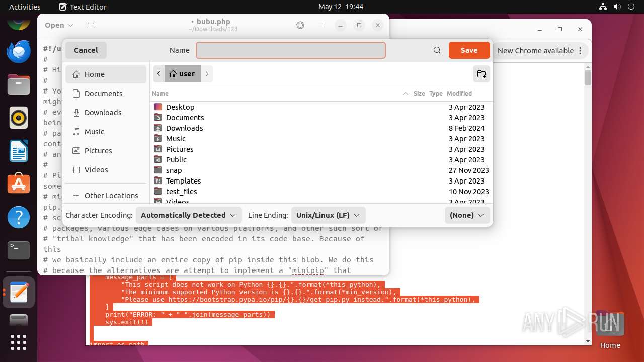This screenshot has height=362, width=644.
Task: Open the (None) file type dropdown
Action: [467, 215]
